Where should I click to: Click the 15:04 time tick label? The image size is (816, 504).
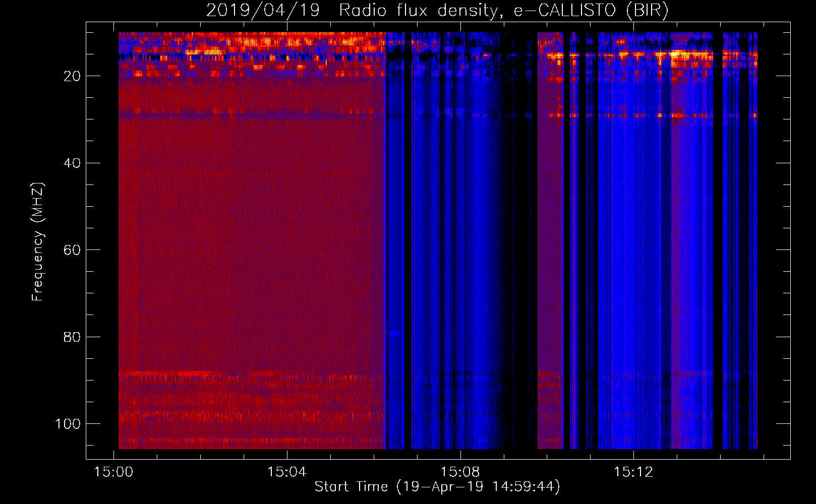[287, 472]
